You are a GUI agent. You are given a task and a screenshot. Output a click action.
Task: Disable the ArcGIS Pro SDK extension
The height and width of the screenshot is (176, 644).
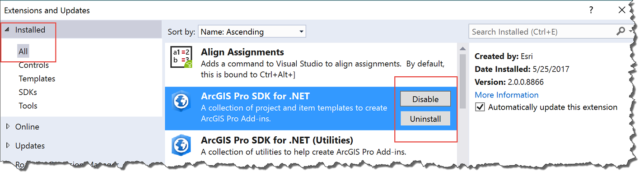[x=425, y=99]
